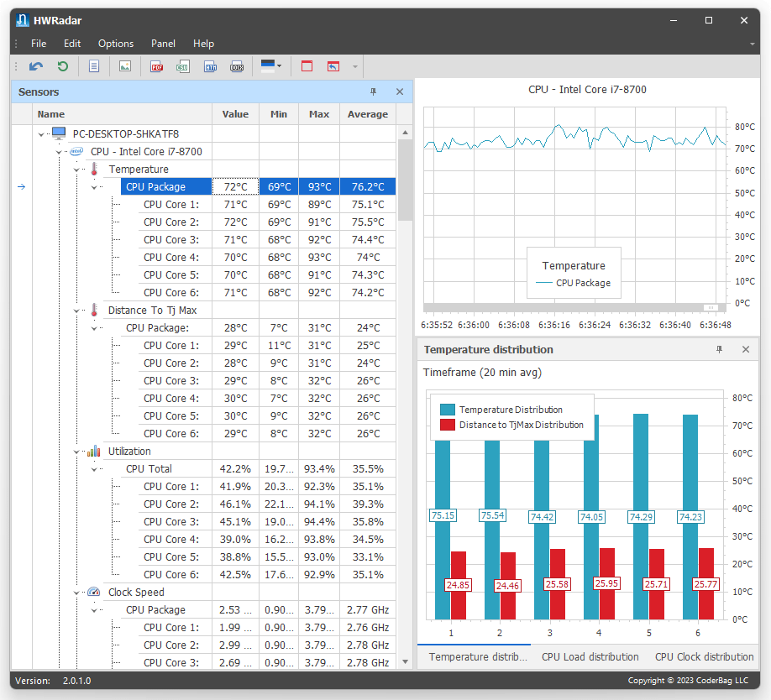Click the HWRadar app icon in title bar
This screenshot has height=700, width=771.
tap(22, 20)
